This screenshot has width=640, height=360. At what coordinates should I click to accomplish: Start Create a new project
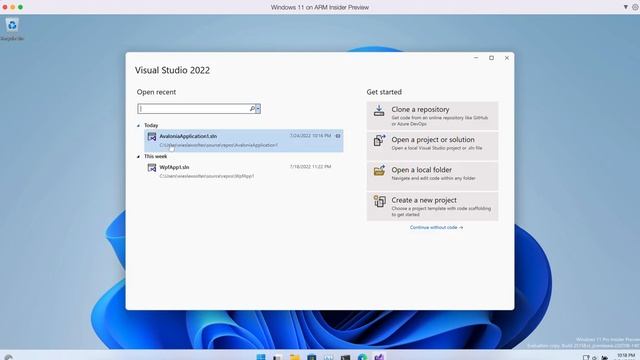(432, 206)
